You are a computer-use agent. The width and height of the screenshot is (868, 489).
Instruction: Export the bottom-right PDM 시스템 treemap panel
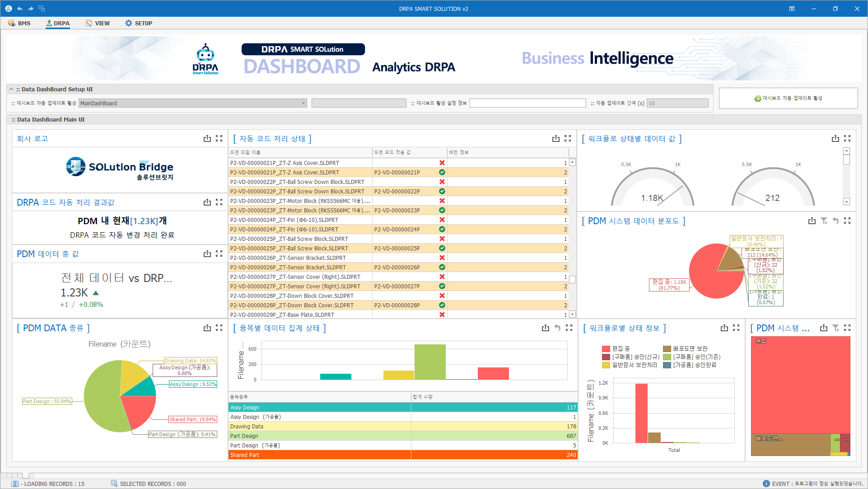click(824, 328)
